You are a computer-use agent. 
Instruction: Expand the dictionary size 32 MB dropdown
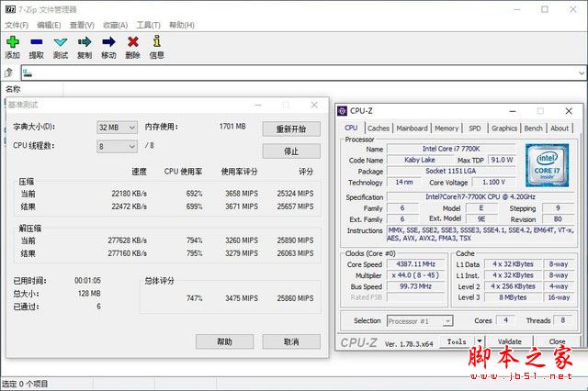tap(117, 128)
